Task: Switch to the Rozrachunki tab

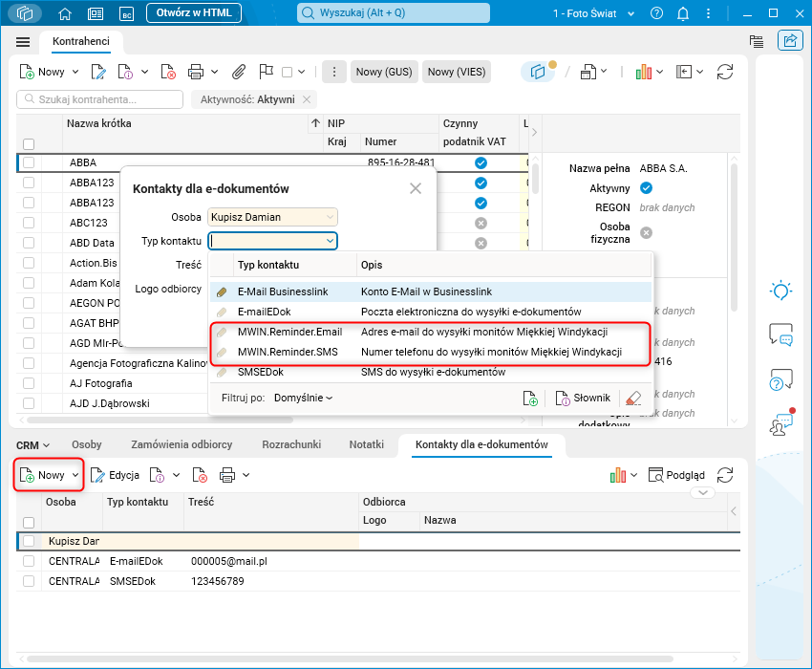Action: [291, 444]
